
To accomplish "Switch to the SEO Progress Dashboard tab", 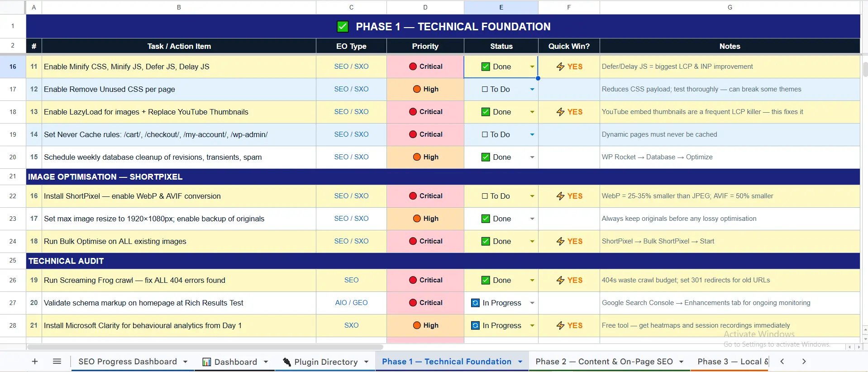I will pos(128,361).
